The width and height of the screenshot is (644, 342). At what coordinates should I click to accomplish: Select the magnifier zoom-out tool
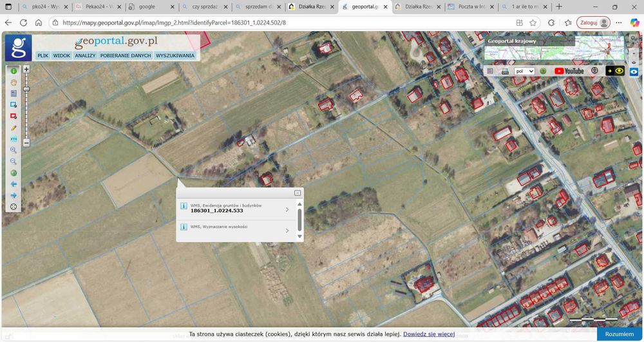click(14, 162)
